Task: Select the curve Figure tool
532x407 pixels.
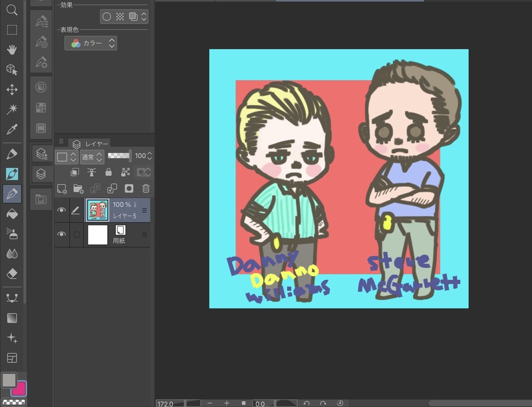Action: pyautogui.click(x=12, y=298)
